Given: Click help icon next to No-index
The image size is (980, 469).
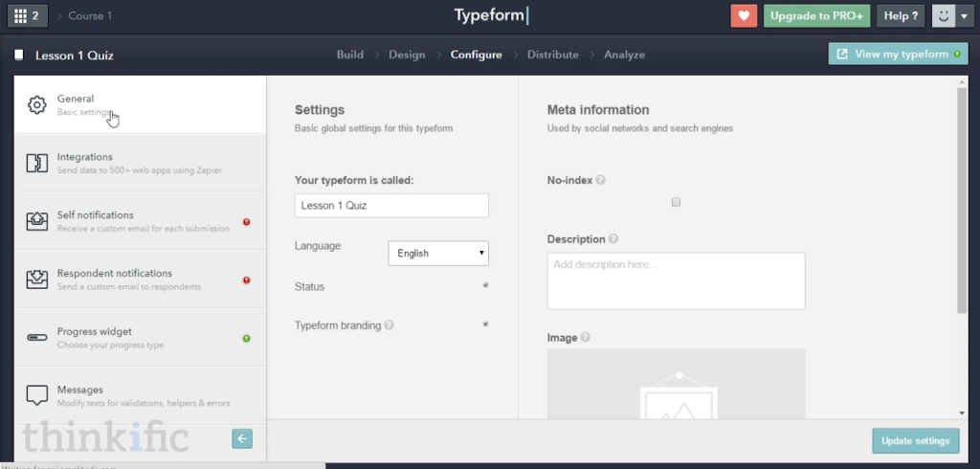Looking at the screenshot, I should (600, 180).
